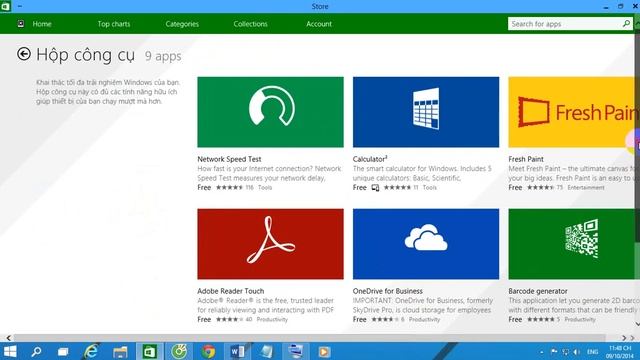Viewport: 640px width, 360px height.
Task: Open the volume tray icon
Action: 576,351
